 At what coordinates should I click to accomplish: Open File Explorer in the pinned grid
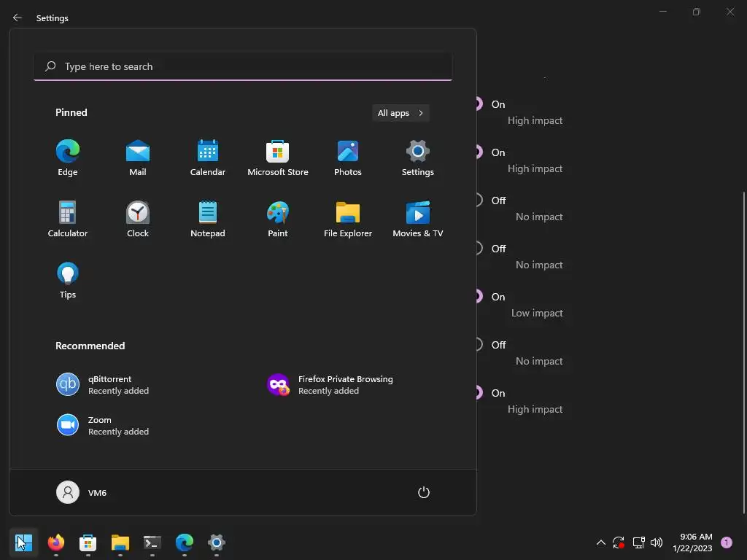pyautogui.click(x=348, y=219)
